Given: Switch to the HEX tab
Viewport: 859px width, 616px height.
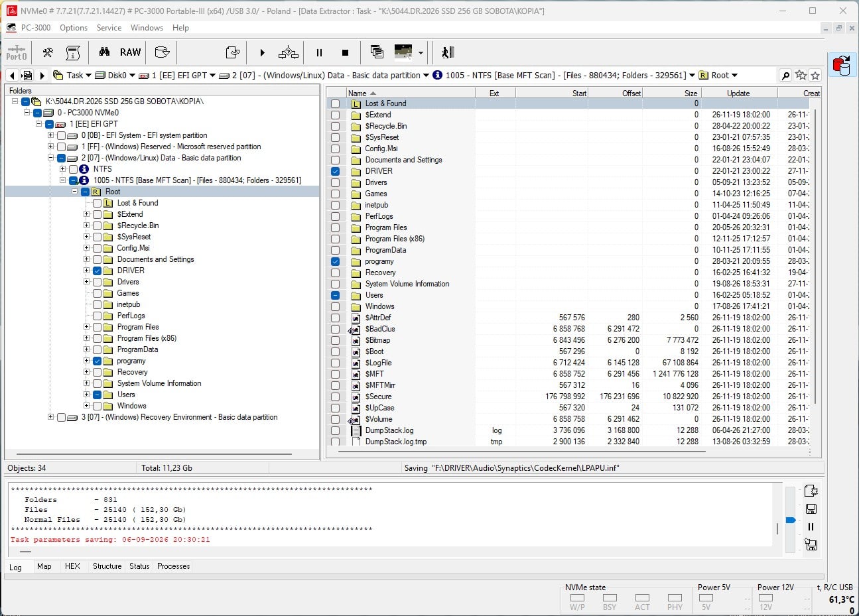Looking at the screenshot, I should pyautogui.click(x=72, y=566).
